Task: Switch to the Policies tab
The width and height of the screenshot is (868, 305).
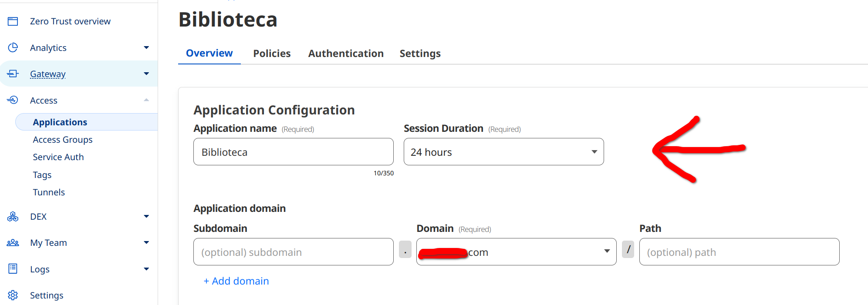Action: [x=272, y=54]
